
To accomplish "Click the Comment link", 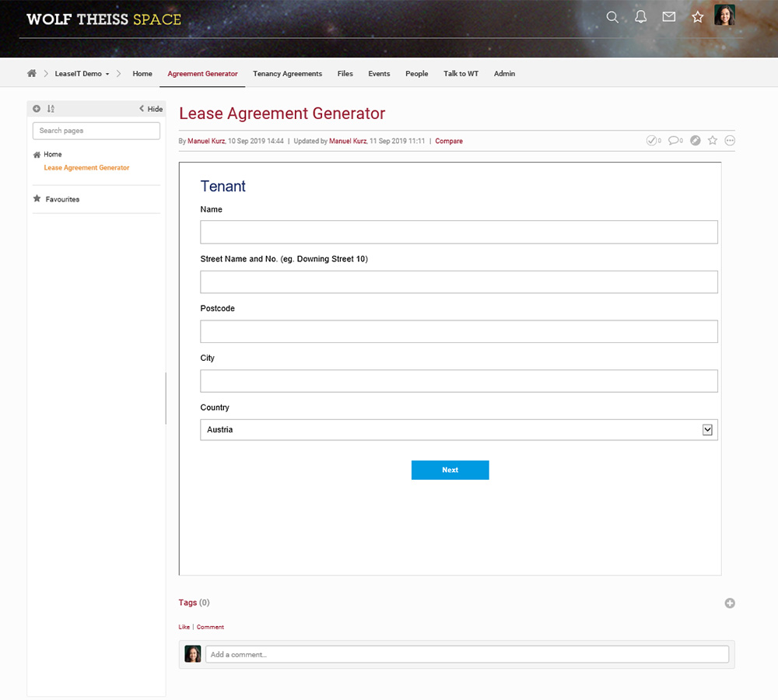I will pos(210,627).
